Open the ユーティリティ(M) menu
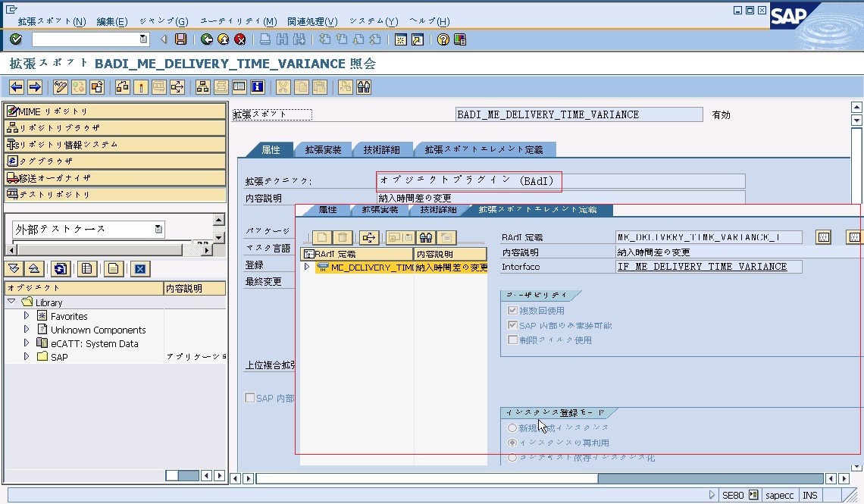 pyautogui.click(x=238, y=21)
